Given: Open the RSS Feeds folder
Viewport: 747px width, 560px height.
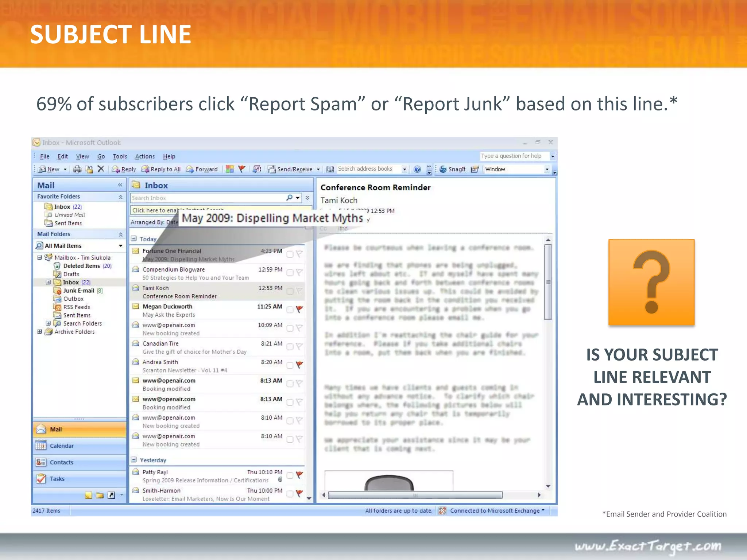Looking at the screenshot, I should 72,307.
